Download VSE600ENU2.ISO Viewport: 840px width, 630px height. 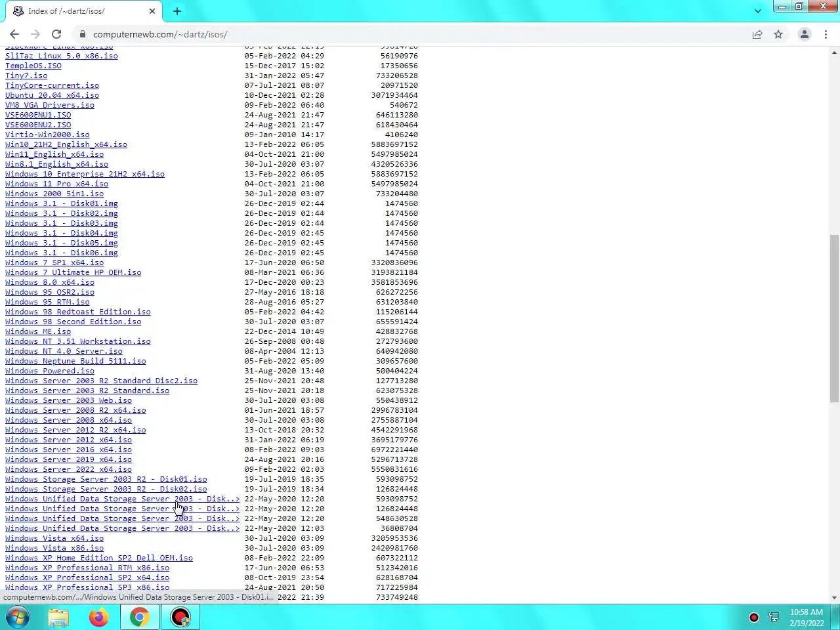pos(38,125)
